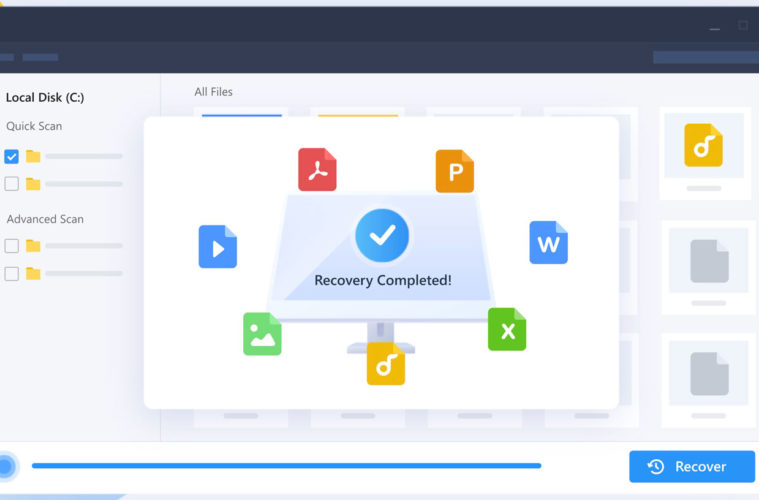Select the gray document thumbnail at bottom right

pos(709,373)
